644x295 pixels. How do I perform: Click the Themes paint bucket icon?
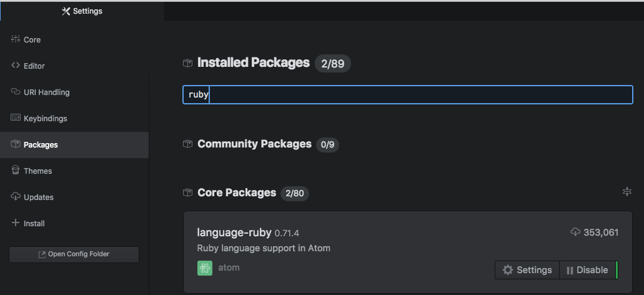16,171
